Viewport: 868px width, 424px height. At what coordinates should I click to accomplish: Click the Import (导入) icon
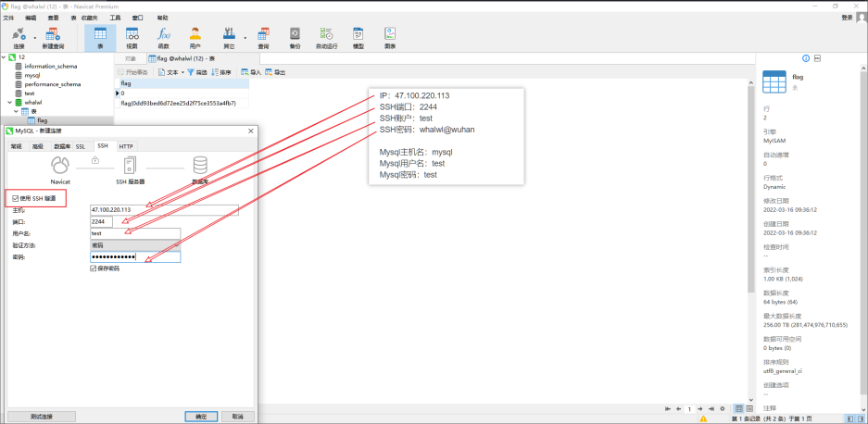point(245,72)
